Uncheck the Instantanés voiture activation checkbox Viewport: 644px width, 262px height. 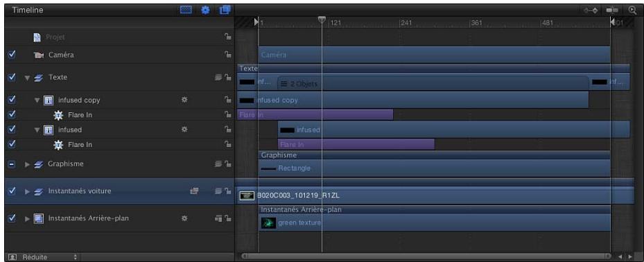[12, 191]
